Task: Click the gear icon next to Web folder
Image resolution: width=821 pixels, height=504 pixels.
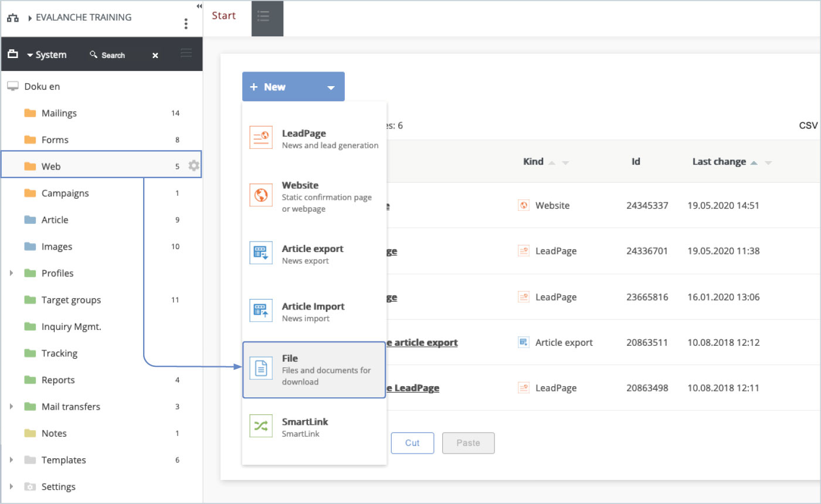Action: [x=194, y=166]
